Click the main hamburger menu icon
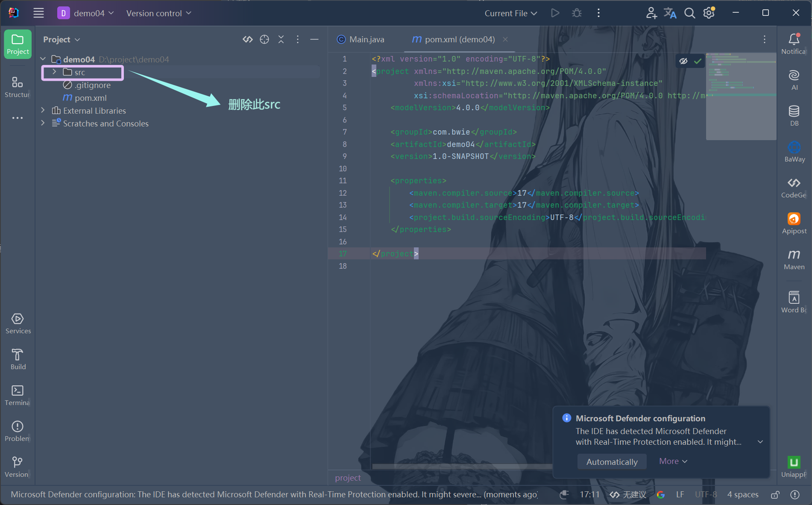This screenshot has width=812, height=505. coord(39,13)
